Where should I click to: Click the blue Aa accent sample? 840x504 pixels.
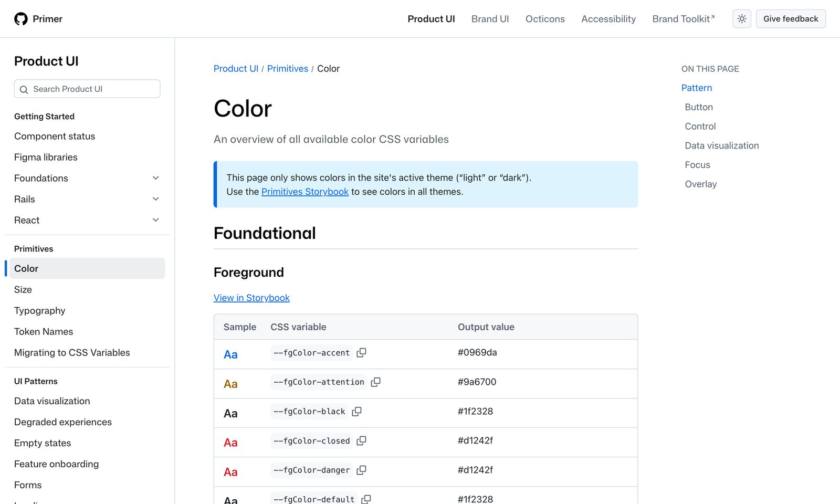click(230, 354)
